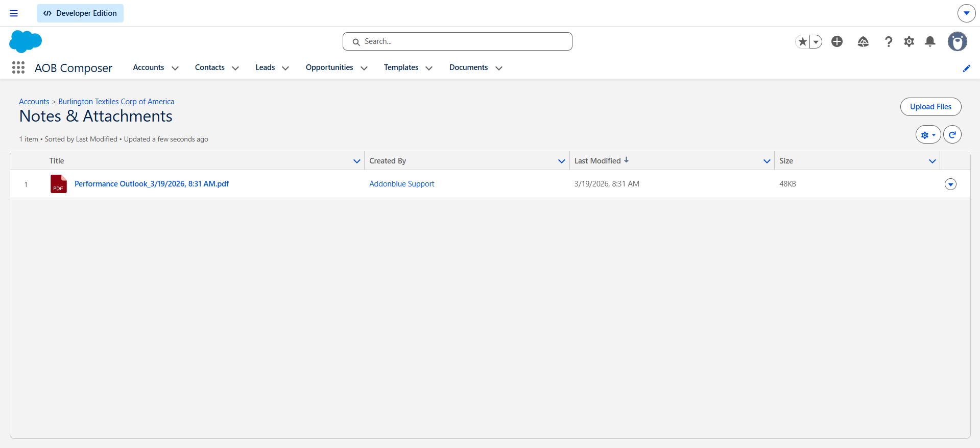
Task: Click the circled dropdown at top right corner
Action: tap(966, 13)
